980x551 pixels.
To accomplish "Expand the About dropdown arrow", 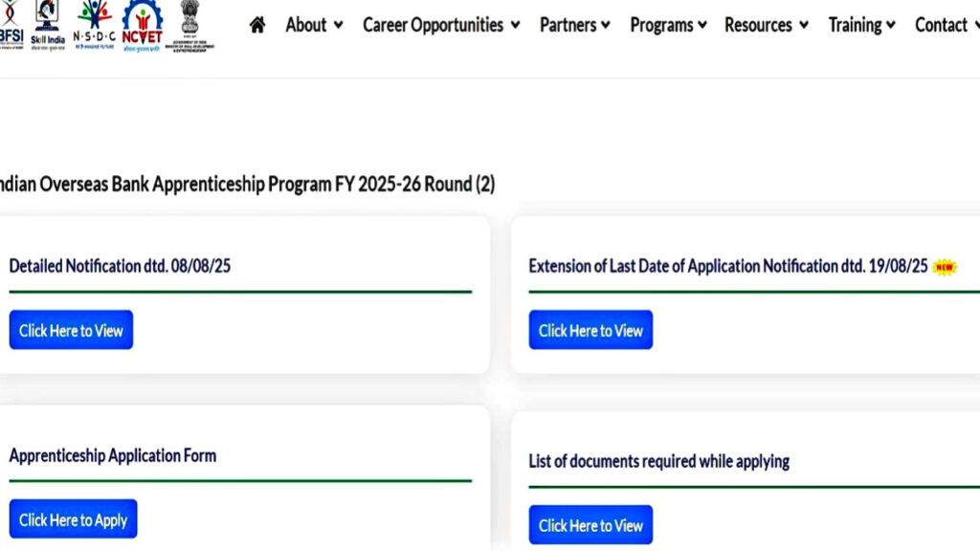I will tap(338, 26).
